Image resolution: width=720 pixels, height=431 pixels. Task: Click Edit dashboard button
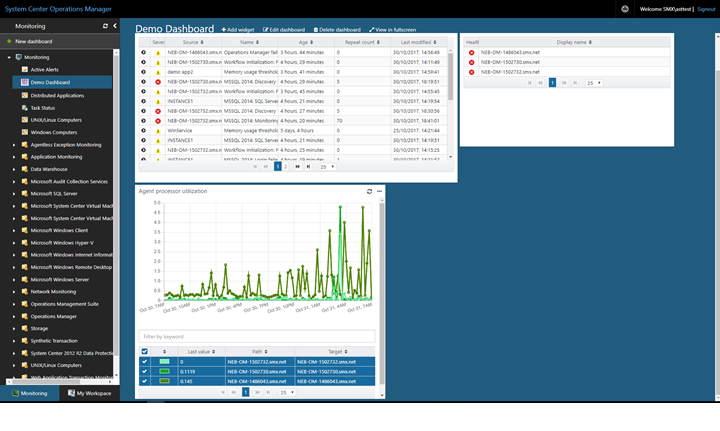284,30
